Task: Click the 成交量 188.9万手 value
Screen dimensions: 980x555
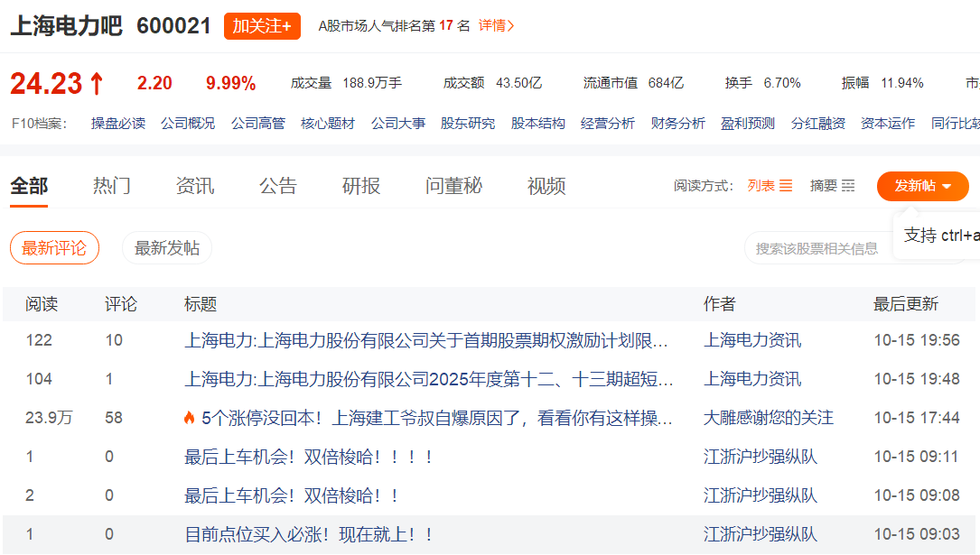Action: (x=372, y=83)
